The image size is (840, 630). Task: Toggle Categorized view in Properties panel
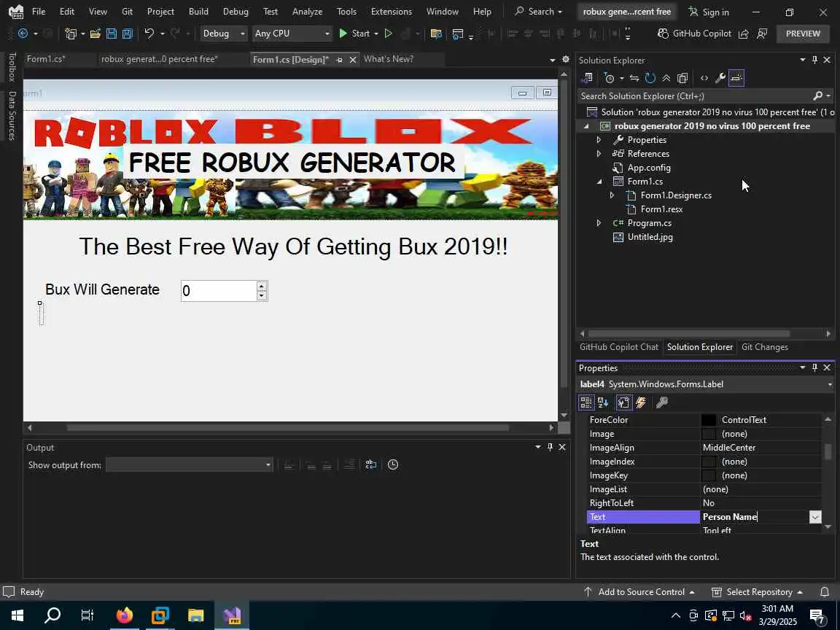coord(586,402)
